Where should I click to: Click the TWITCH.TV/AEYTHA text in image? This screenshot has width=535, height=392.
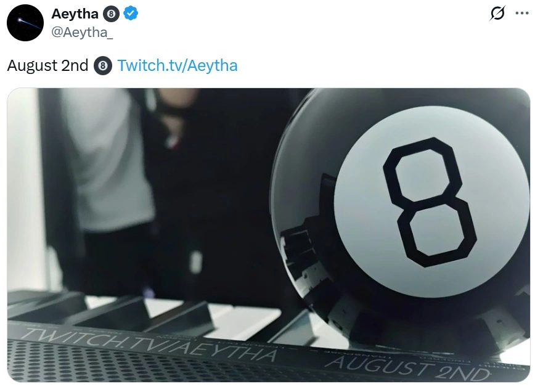149,345
